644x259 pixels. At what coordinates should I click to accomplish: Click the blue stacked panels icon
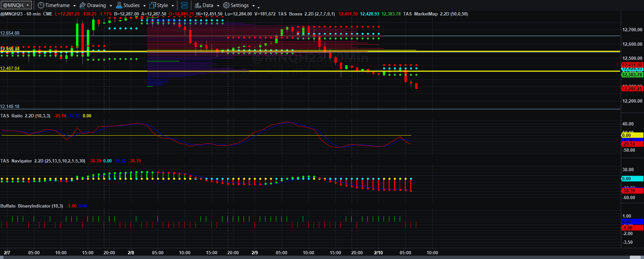click(x=184, y=5)
